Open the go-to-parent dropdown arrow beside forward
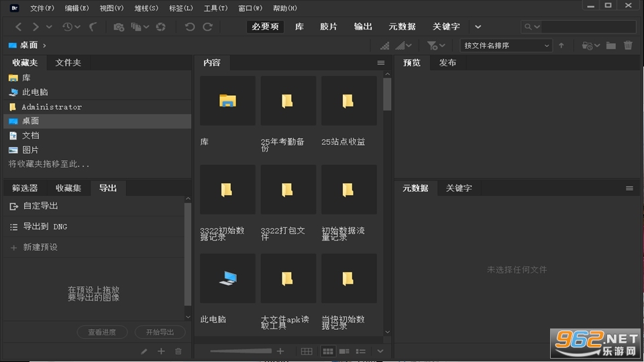This screenshot has width=644, height=362. click(x=49, y=27)
